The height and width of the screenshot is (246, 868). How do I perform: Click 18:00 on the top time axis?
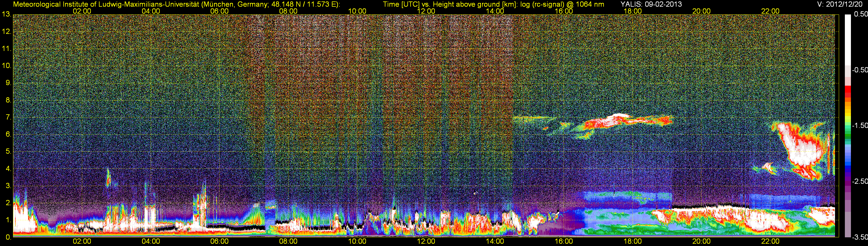click(632, 11)
